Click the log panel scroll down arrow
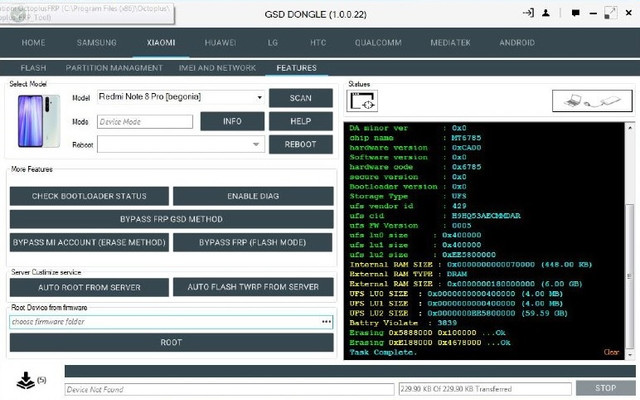This screenshot has height=400, width=640. pyautogui.click(x=630, y=355)
